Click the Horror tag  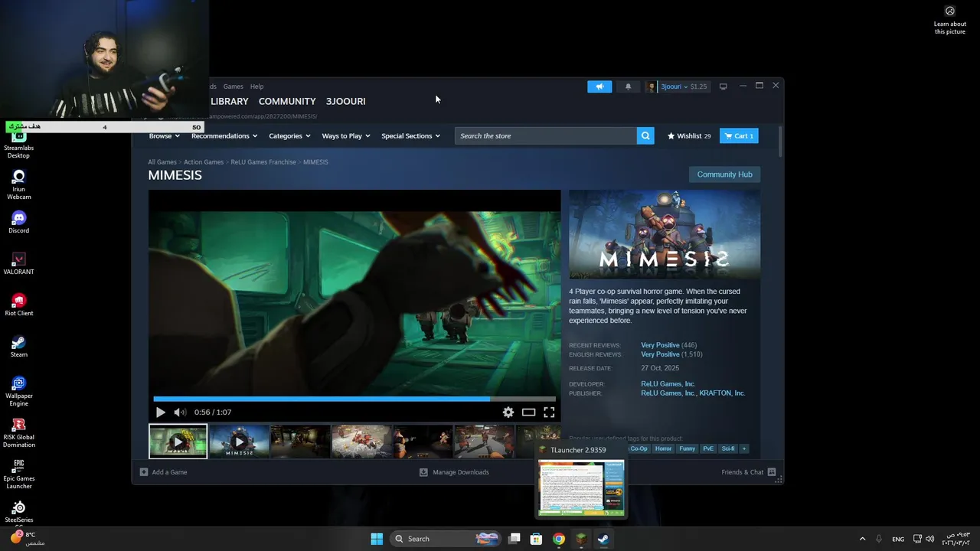[663, 448]
